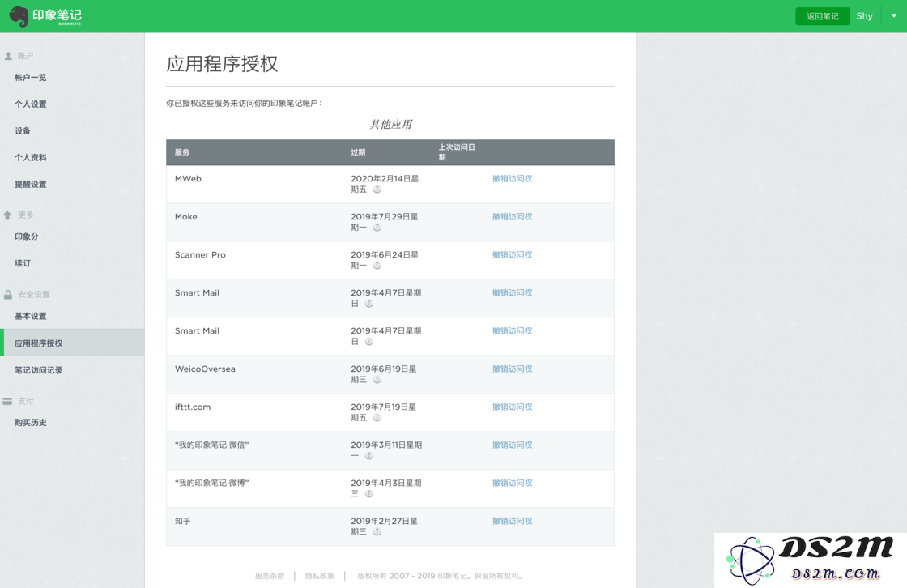Click the Moke service name
The width and height of the screenshot is (907, 588).
(185, 217)
